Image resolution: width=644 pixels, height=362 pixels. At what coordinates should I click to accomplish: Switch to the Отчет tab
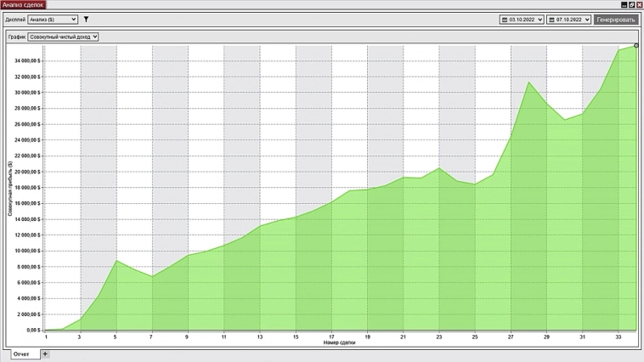tap(20, 354)
